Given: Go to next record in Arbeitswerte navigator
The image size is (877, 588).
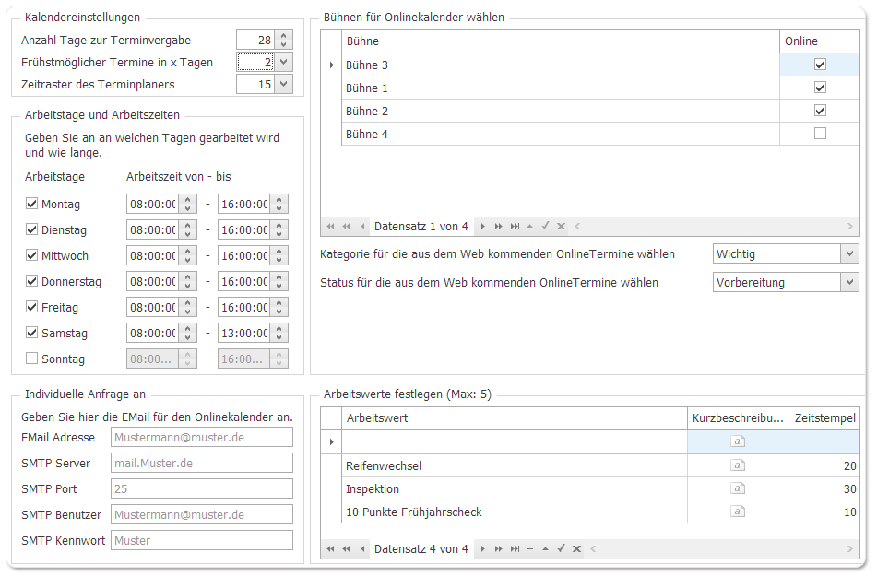Looking at the screenshot, I should [482, 549].
